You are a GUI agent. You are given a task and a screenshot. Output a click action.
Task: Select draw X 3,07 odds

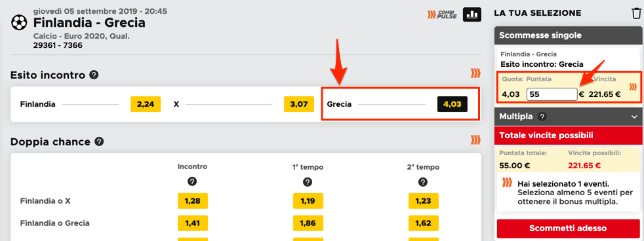[299, 104]
